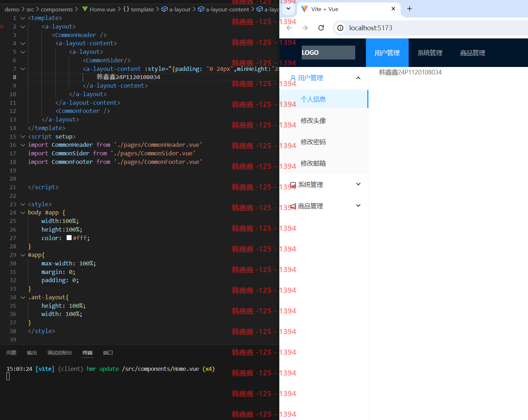
Task: Click a-layout-content in the editor breadcrumb
Action: point(227,9)
